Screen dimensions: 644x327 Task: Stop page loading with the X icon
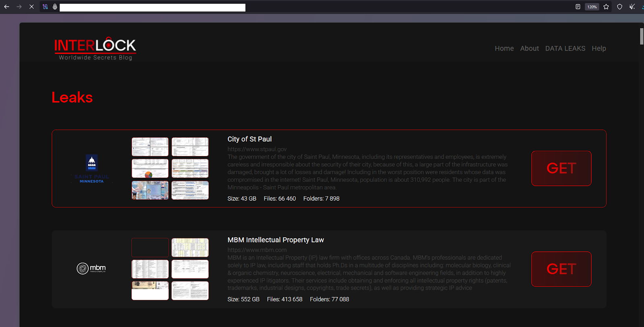coord(31,7)
